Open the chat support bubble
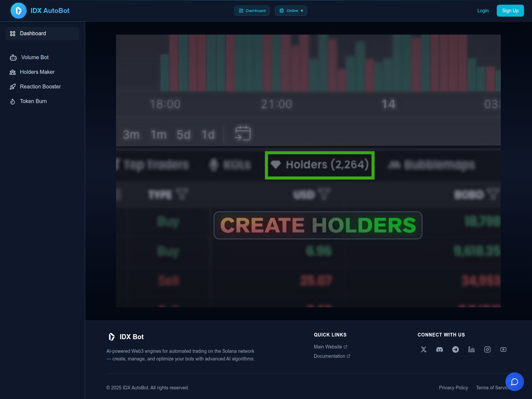This screenshot has width=532, height=399. [x=515, y=382]
